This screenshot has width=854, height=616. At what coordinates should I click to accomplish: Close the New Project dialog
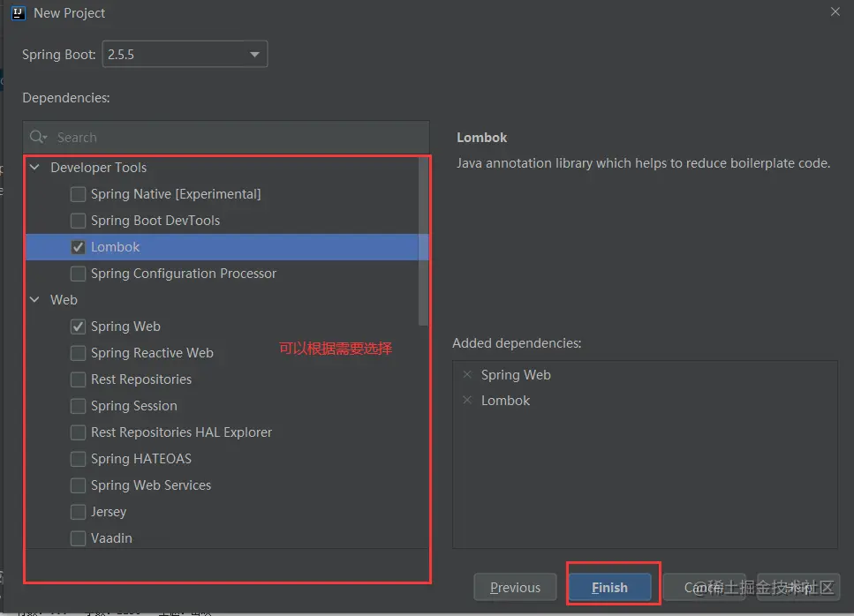coord(835,12)
